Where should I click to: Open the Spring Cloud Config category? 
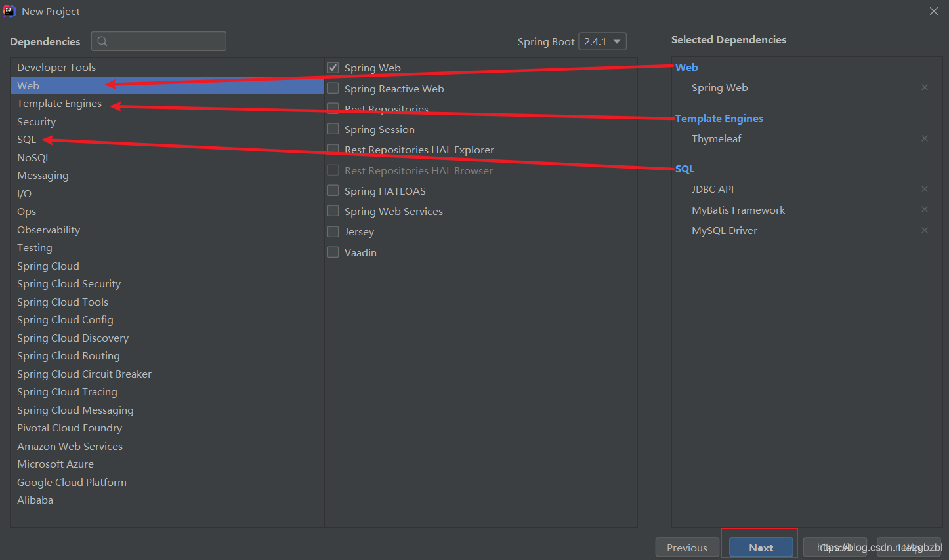167,320
